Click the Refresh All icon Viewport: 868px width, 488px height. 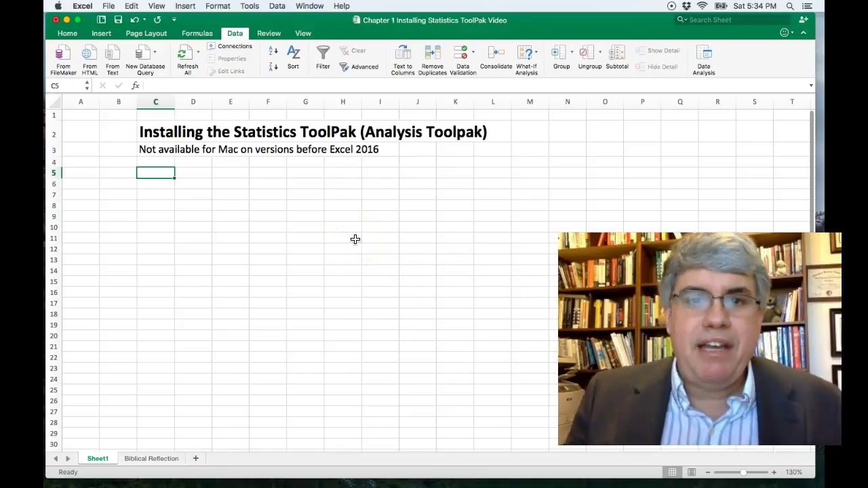pos(184,53)
